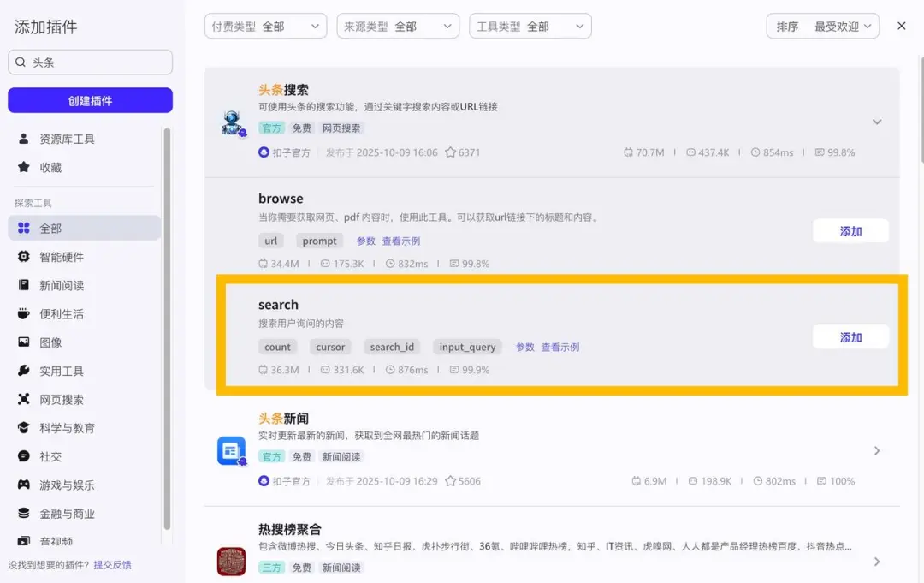Click the 热搜榜聚合 red plugin icon
Screen dimensions: 924x583
click(x=231, y=562)
